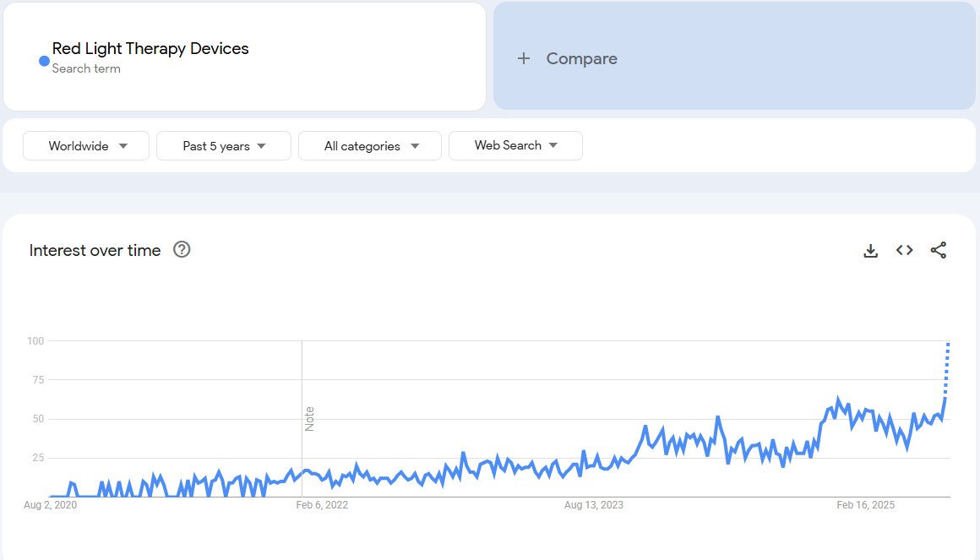
Task: Expand the All categories dropdown
Action: [370, 145]
